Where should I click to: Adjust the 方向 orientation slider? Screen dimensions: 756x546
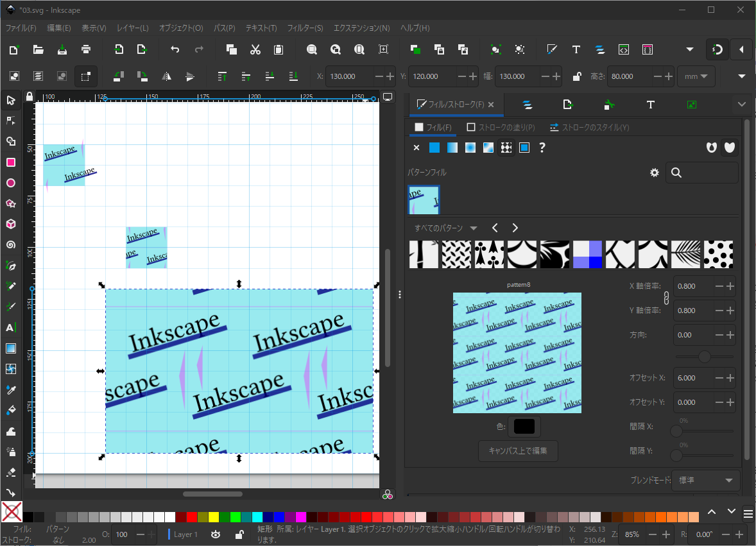tap(705, 357)
